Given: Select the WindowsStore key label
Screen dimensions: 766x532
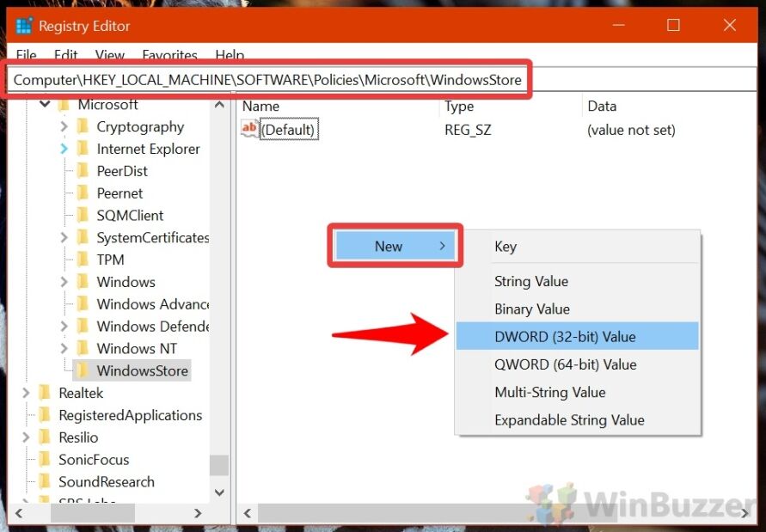Looking at the screenshot, I should pyautogui.click(x=142, y=370).
